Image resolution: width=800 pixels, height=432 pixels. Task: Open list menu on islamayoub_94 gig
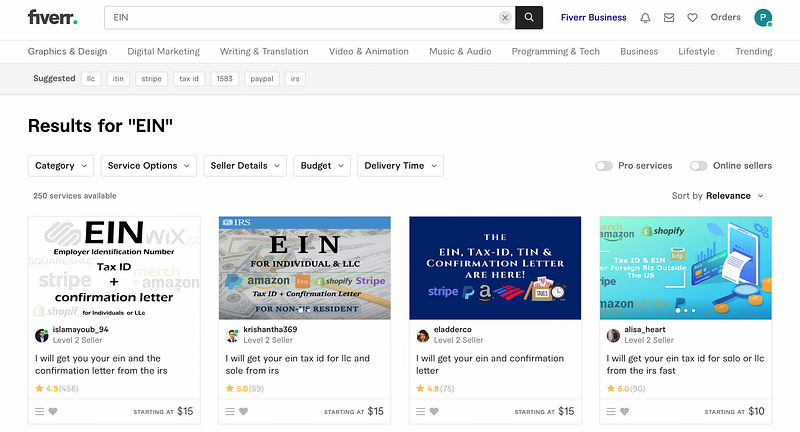(39, 411)
